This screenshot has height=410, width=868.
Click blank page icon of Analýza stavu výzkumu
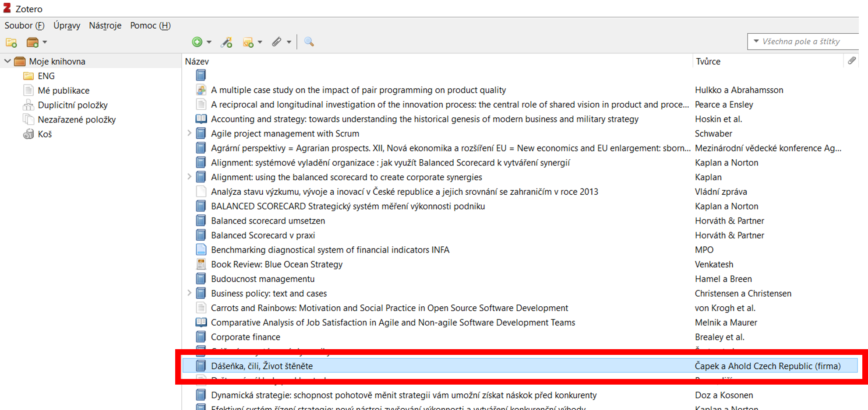(201, 191)
